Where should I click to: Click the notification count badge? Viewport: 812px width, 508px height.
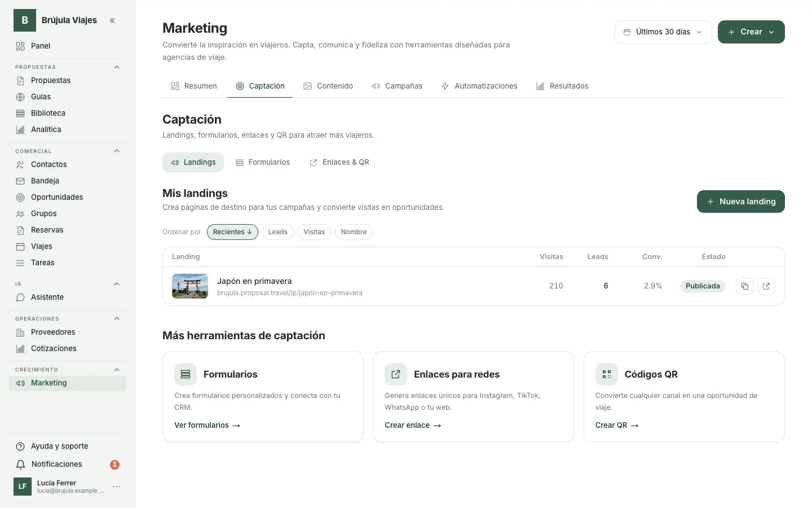point(114,465)
